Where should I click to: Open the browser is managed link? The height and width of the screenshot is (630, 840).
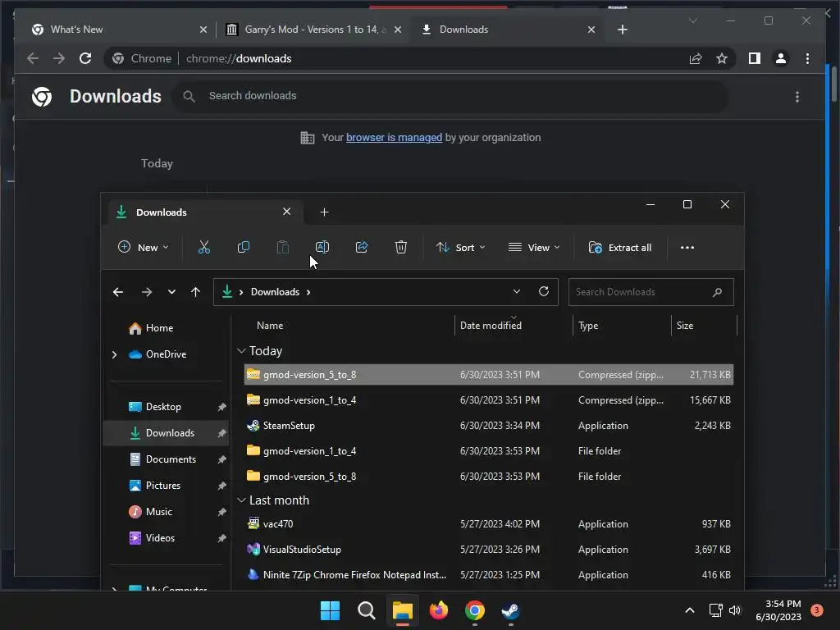click(394, 138)
